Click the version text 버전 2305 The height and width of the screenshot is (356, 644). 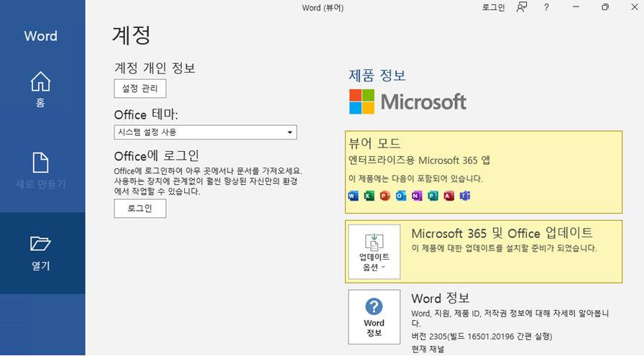pyautogui.click(x=482, y=337)
